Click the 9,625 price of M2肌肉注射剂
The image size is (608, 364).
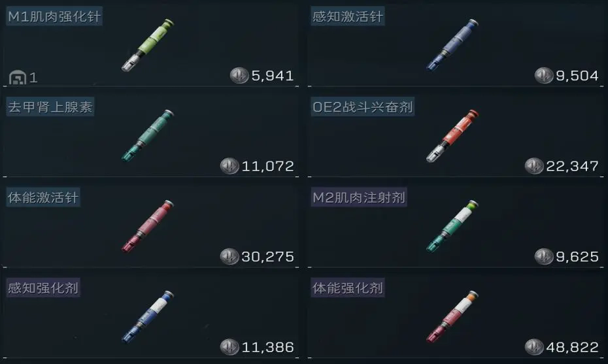tap(577, 257)
